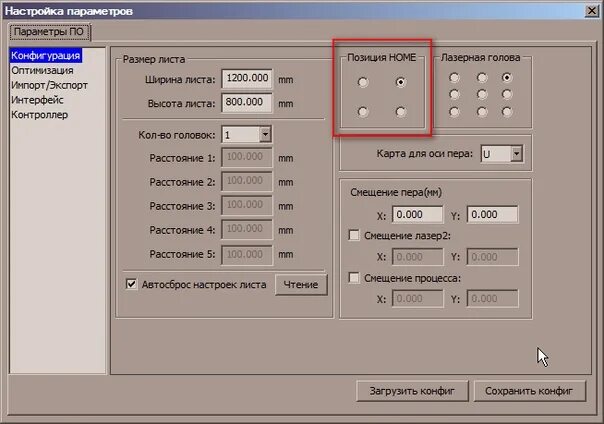Open the Импорт/Экспорт section
The width and height of the screenshot is (604, 424).
point(49,85)
